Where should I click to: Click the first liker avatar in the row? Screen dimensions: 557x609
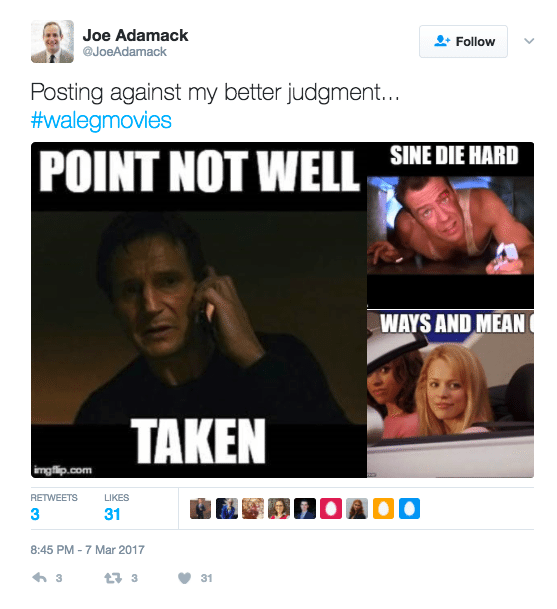[200, 508]
